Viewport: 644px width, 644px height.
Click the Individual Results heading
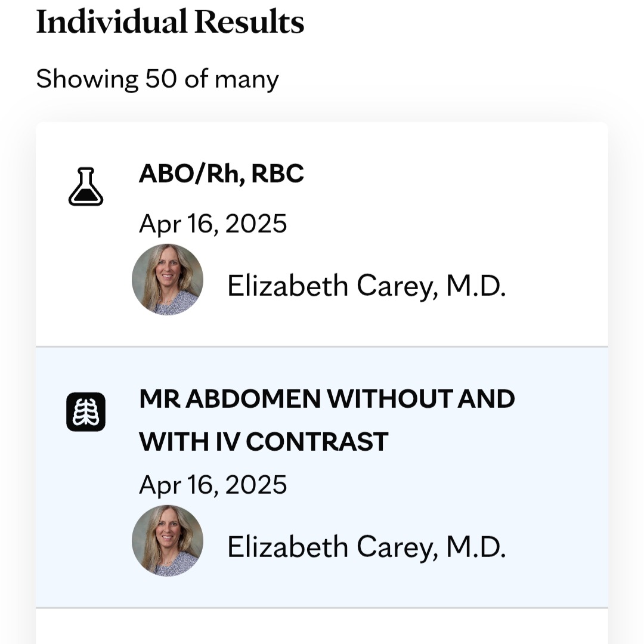click(170, 22)
